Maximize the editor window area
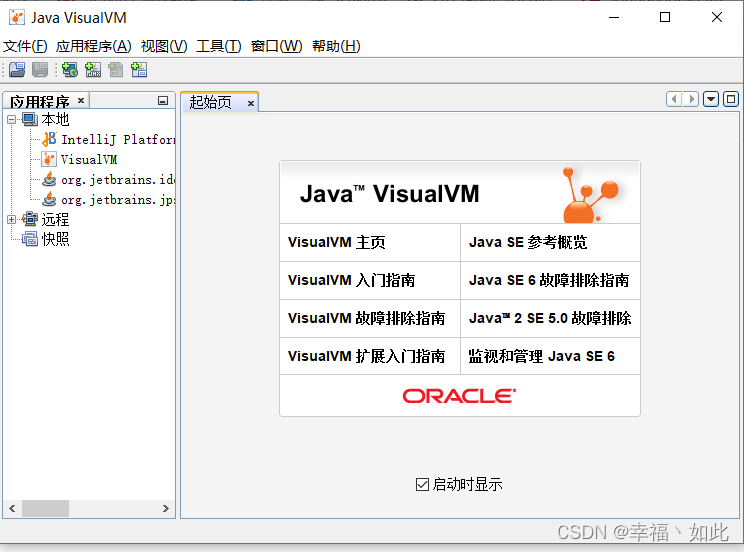Viewport: 744px width, 552px height. 731,99
